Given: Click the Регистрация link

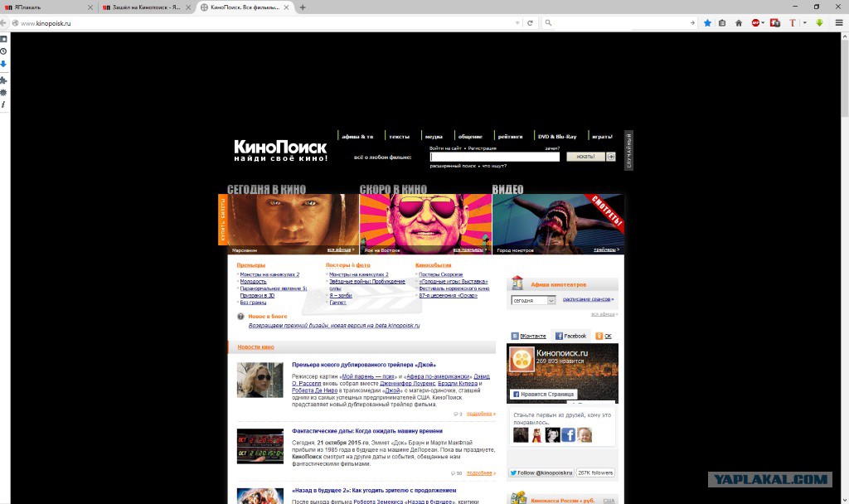Looking at the screenshot, I should (482, 148).
